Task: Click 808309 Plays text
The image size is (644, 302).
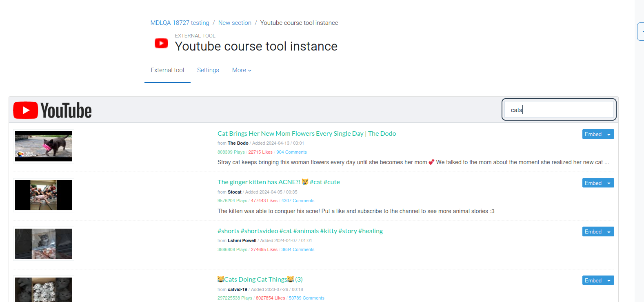Action: [231, 152]
